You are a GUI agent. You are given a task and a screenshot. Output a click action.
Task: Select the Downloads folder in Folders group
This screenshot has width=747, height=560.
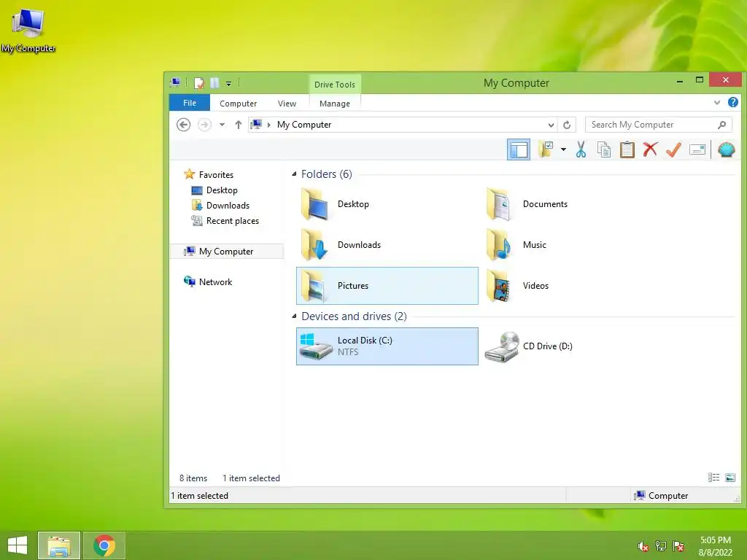pos(387,245)
